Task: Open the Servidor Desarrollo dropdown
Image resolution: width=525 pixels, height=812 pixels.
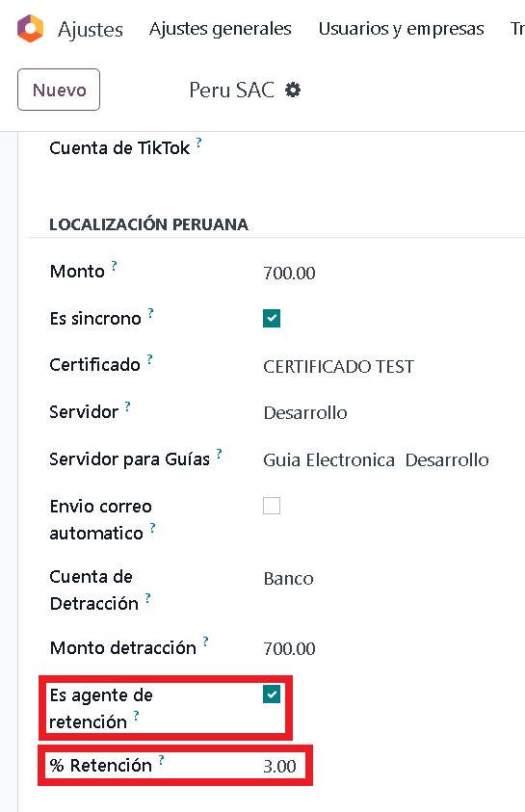Action: tap(305, 412)
